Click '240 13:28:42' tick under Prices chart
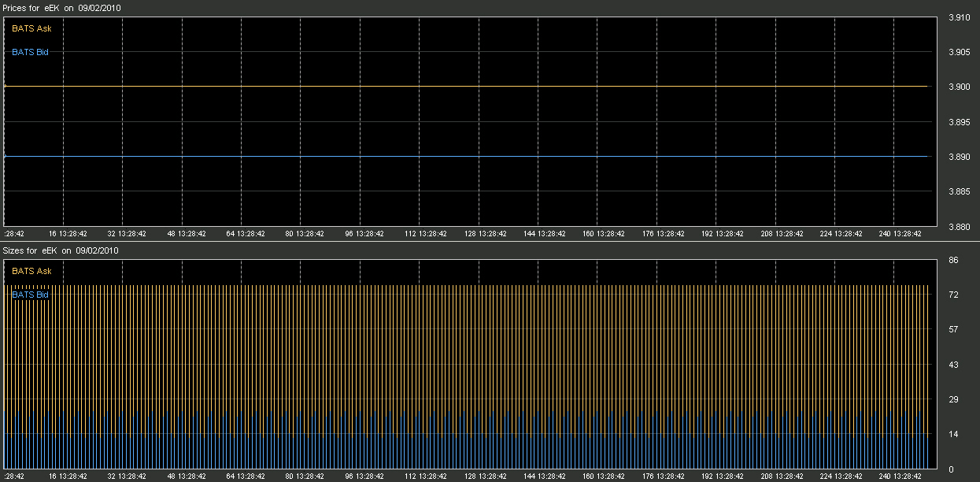Image resolution: width=980 pixels, height=482 pixels. tap(900, 234)
